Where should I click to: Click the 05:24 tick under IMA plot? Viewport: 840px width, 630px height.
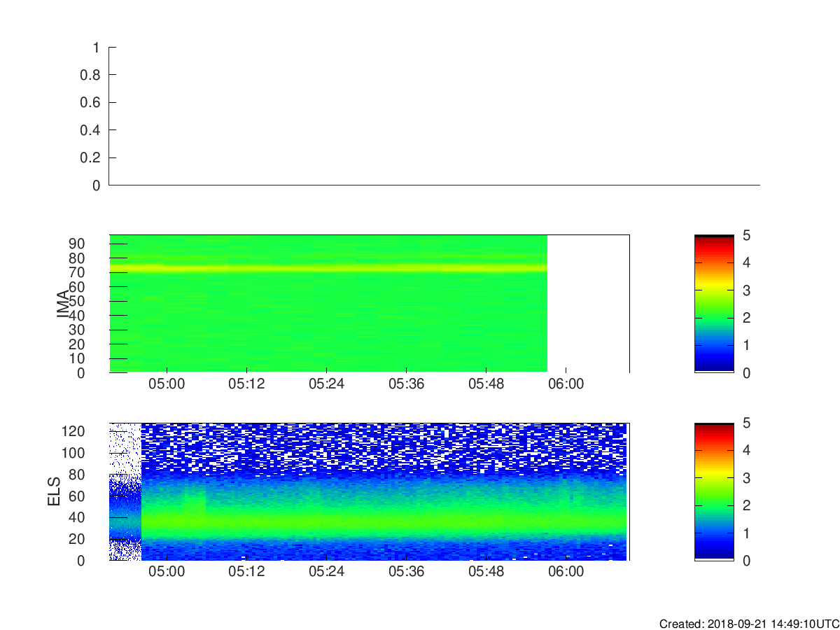[327, 384]
